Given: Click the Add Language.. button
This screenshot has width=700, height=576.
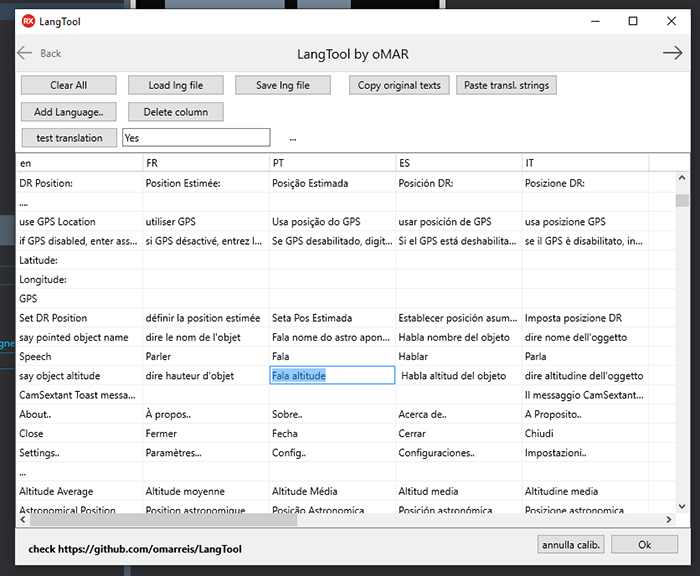Looking at the screenshot, I should [69, 112].
